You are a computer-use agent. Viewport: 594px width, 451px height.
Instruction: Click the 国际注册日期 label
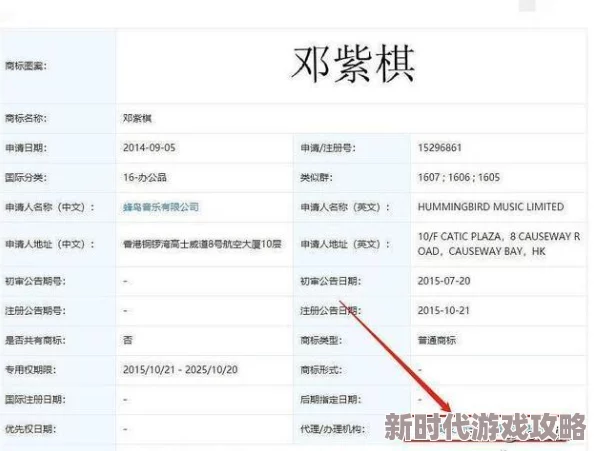click(x=35, y=400)
